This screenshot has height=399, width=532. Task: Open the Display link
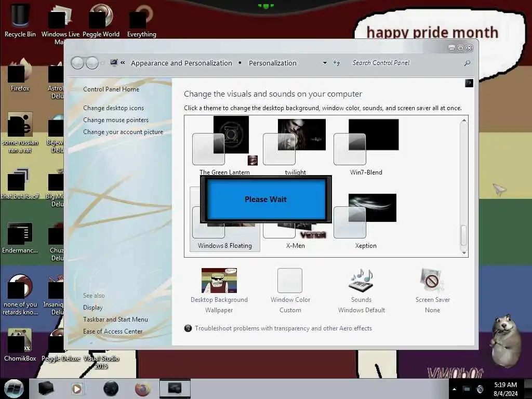(x=93, y=308)
